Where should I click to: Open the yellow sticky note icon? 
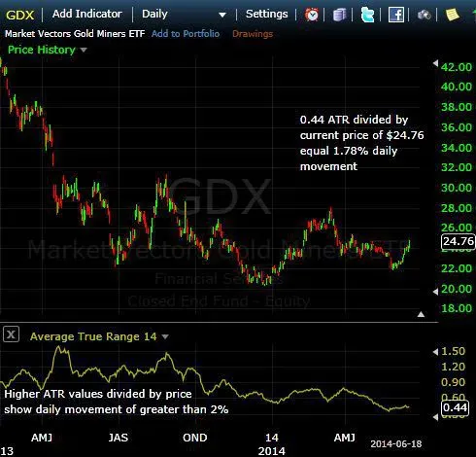[453, 15]
